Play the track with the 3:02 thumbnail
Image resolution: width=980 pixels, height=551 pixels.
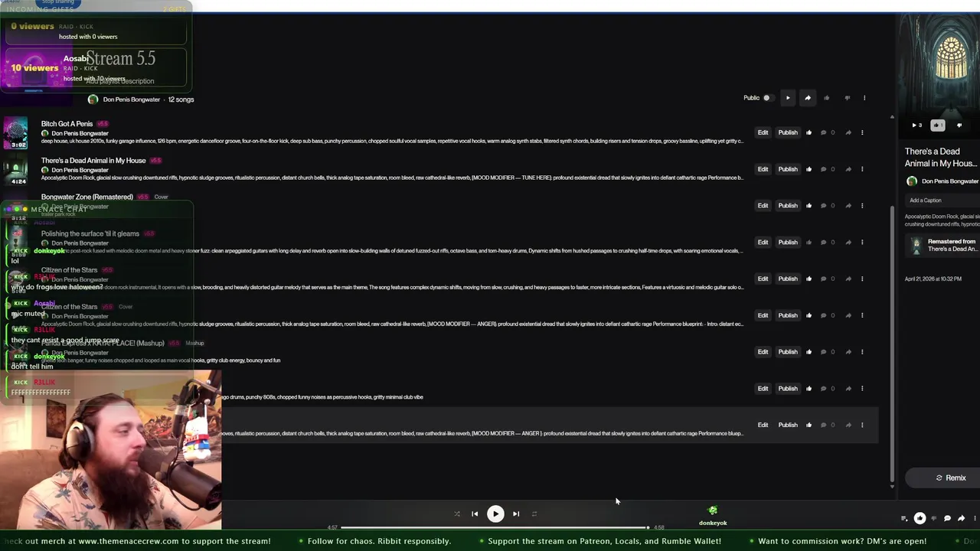(15, 133)
